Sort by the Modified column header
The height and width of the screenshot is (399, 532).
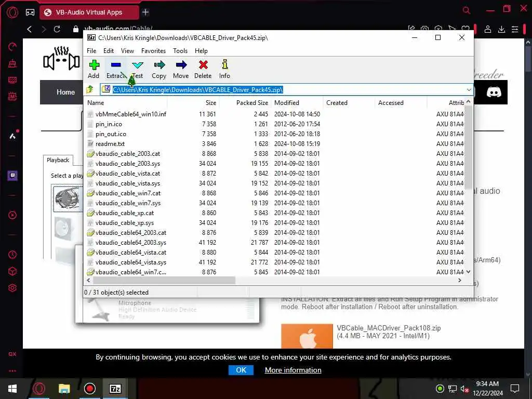click(297, 103)
